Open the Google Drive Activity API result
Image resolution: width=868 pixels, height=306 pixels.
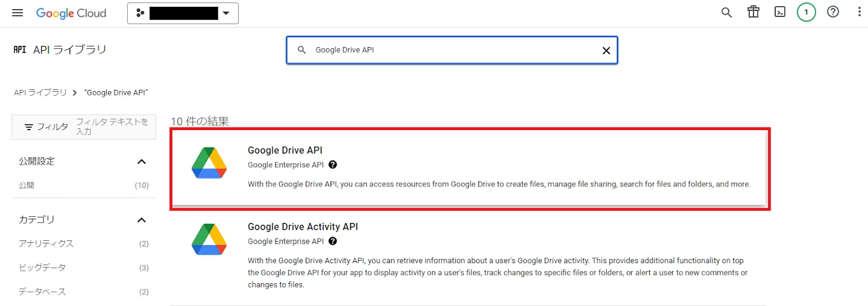coord(303,227)
